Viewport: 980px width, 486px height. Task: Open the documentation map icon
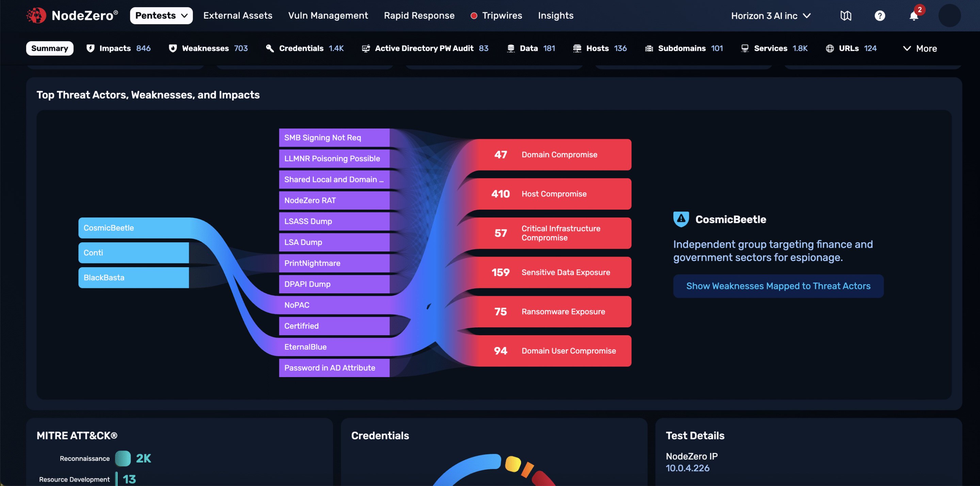pos(845,16)
